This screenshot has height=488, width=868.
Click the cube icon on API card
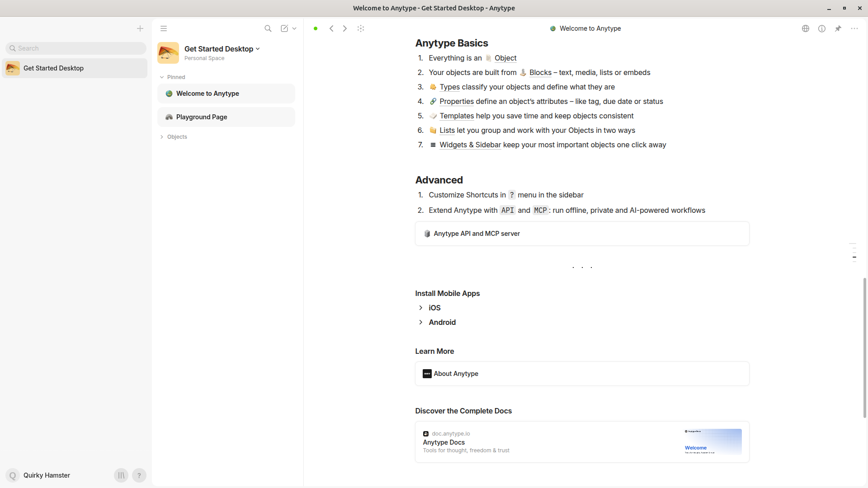(x=427, y=234)
